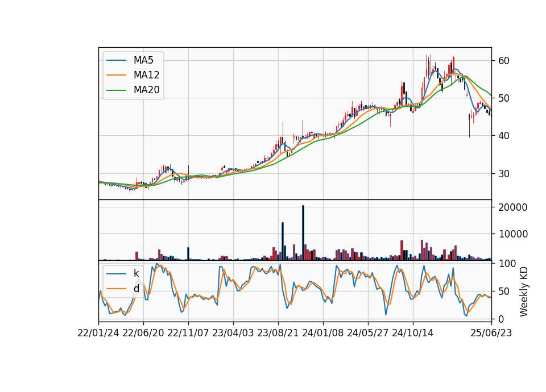Click the MA5 legend entry

click(130, 60)
